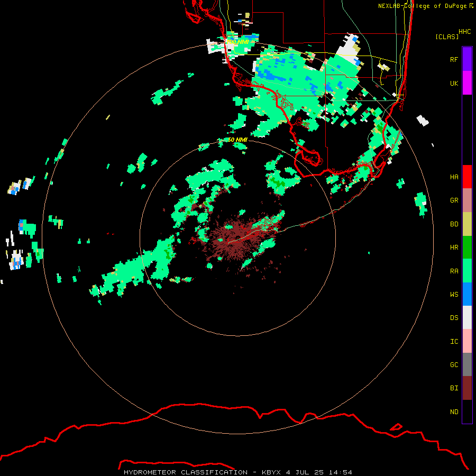
Task: Click the RA light green legend swatch
Action: 467,271
